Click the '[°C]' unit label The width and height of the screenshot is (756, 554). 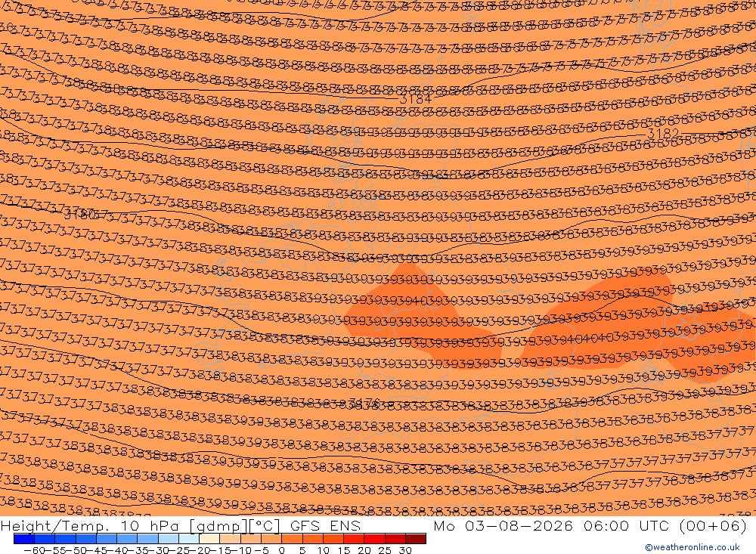(x=264, y=525)
